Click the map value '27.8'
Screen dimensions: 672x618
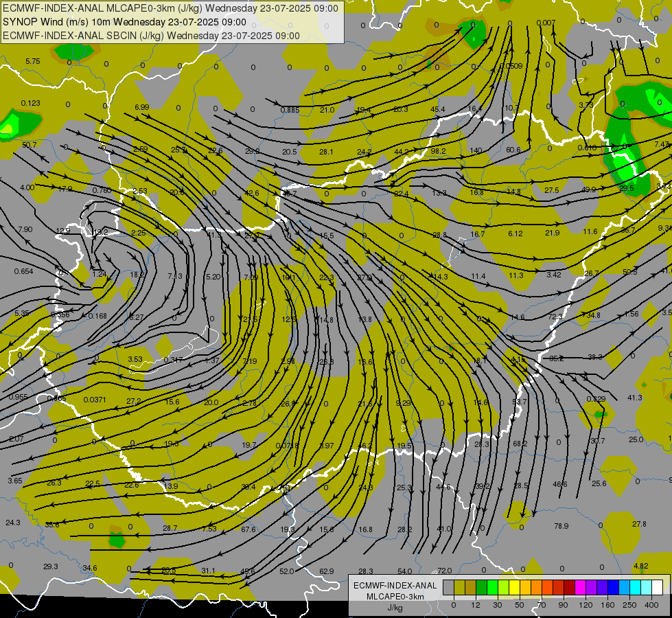(x=639, y=524)
